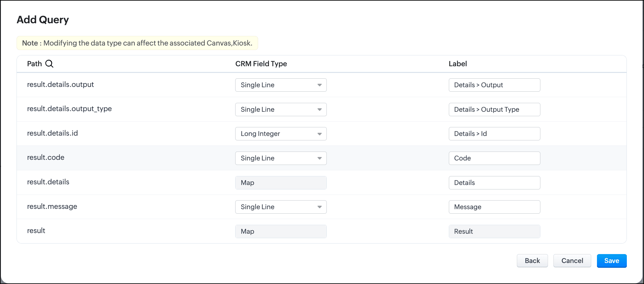644x284 pixels.
Task: Save the query
Action: 612,261
